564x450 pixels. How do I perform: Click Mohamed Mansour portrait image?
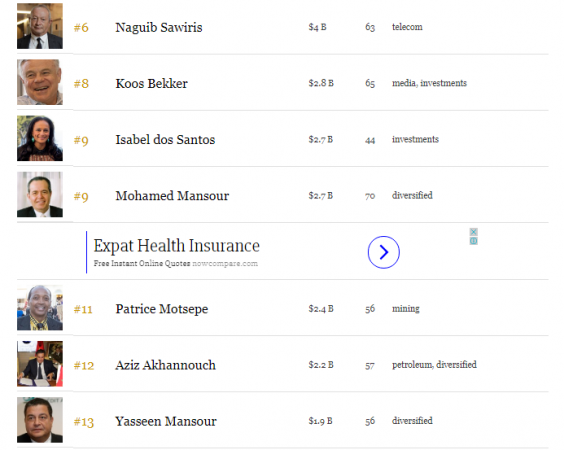(x=40, y=195)
